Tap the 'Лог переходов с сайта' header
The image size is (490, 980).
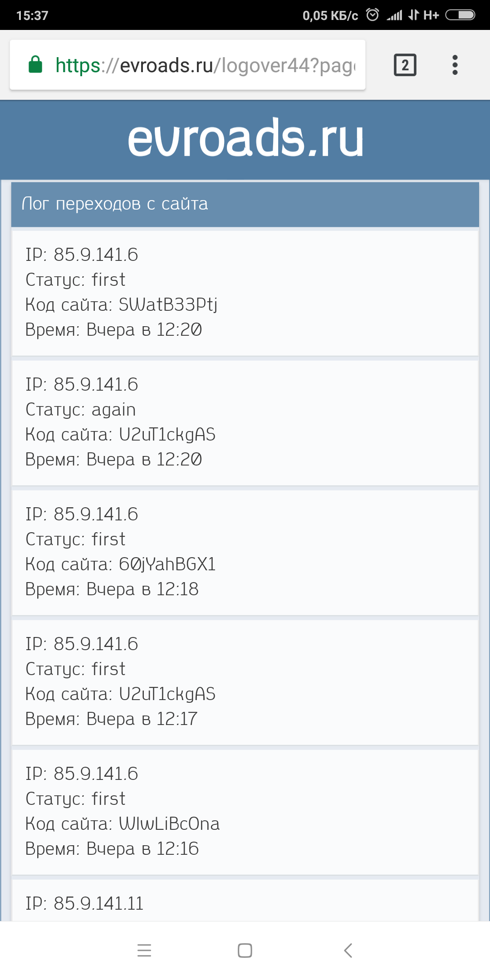pyautogui.click(x=245, y=204)
